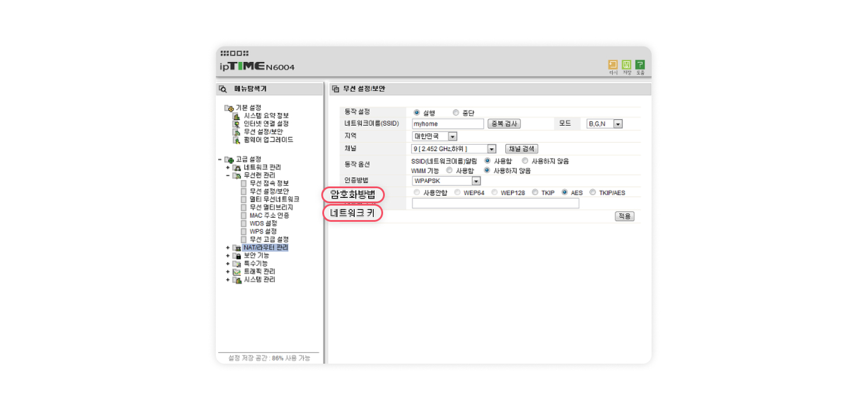Click the network key input field
The image size is (868, 410).
[495, 203]
